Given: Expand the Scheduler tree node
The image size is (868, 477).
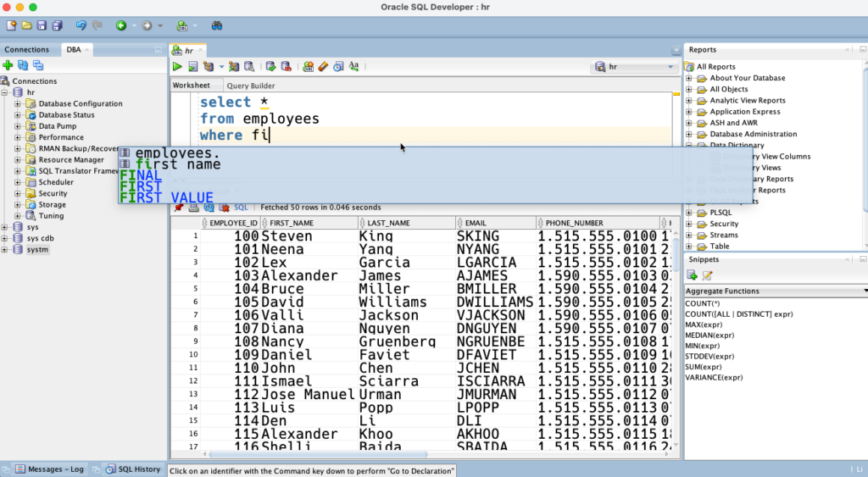Looking at the screenshot, I should click(x=18, y=182).
